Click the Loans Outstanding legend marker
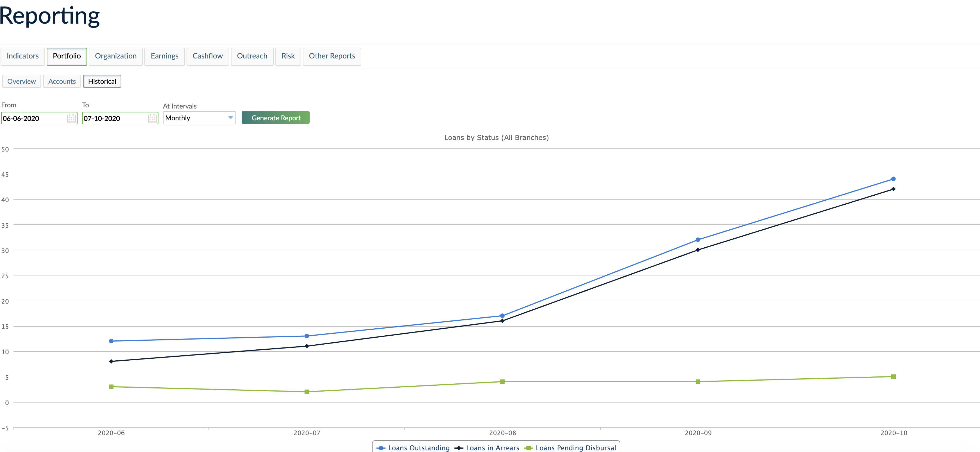Screen dimensions: 980x452 (x=381, y=448)
